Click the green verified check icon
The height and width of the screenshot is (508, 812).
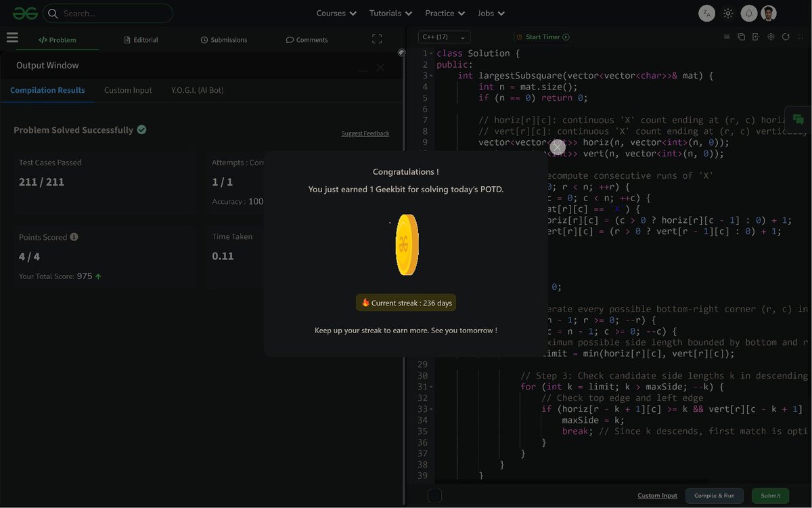(x=141, y=129)
